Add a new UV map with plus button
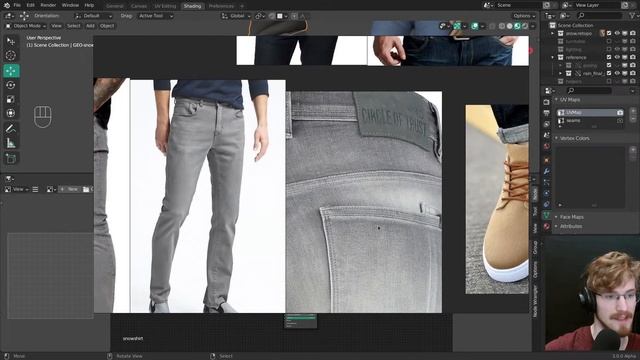Image resolution: width=640 pixels, height=360 pixels. pos(633,111)
